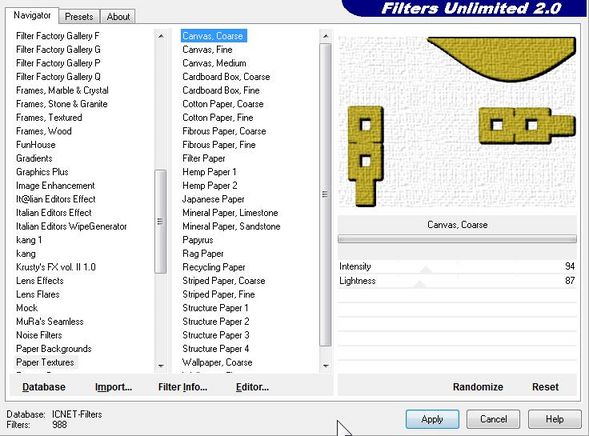Click the Randomize button
This screenshot has height=436, width=589.
pos(478,387)
